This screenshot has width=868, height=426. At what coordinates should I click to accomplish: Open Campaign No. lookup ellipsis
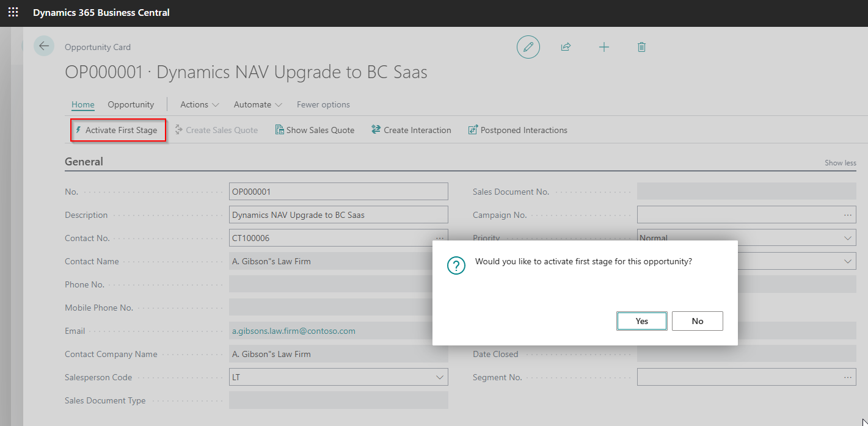(848, 215)
